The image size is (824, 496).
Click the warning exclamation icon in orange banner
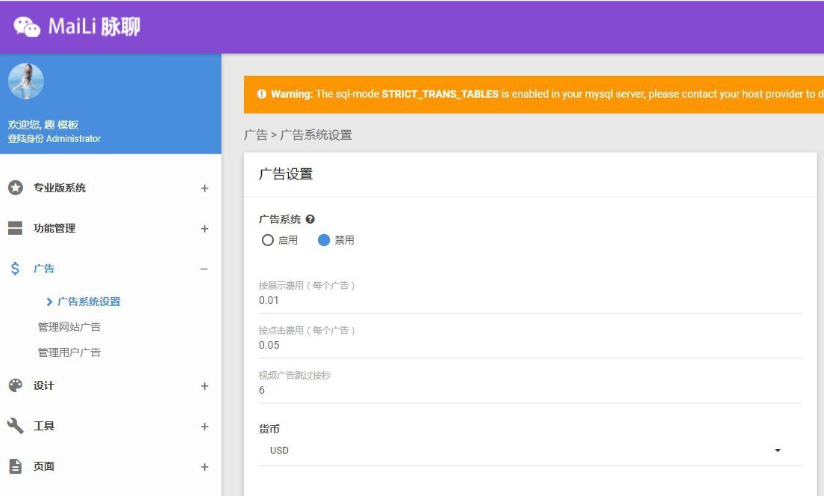click(x=261, y=94)
